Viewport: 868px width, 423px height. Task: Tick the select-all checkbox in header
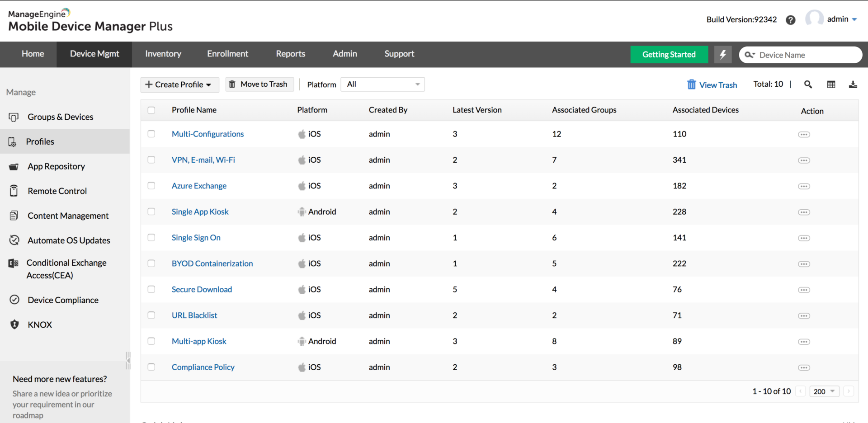pyautogui.click(x=151, y=110)
